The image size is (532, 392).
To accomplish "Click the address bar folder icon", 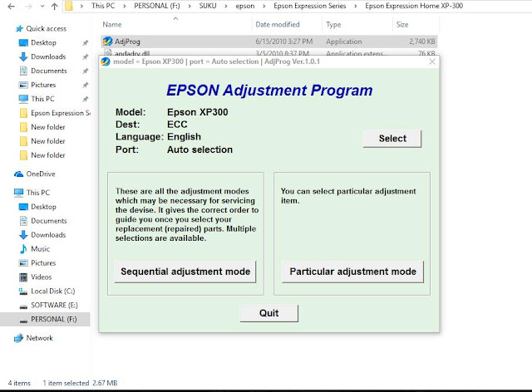I will [x=69, y=6].
